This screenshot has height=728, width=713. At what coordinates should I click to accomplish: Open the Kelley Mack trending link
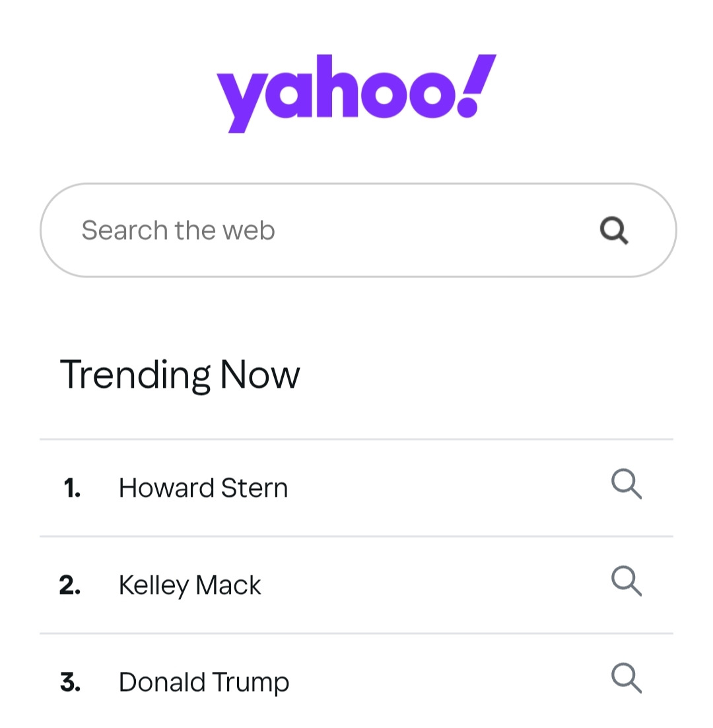coord(189,585)
